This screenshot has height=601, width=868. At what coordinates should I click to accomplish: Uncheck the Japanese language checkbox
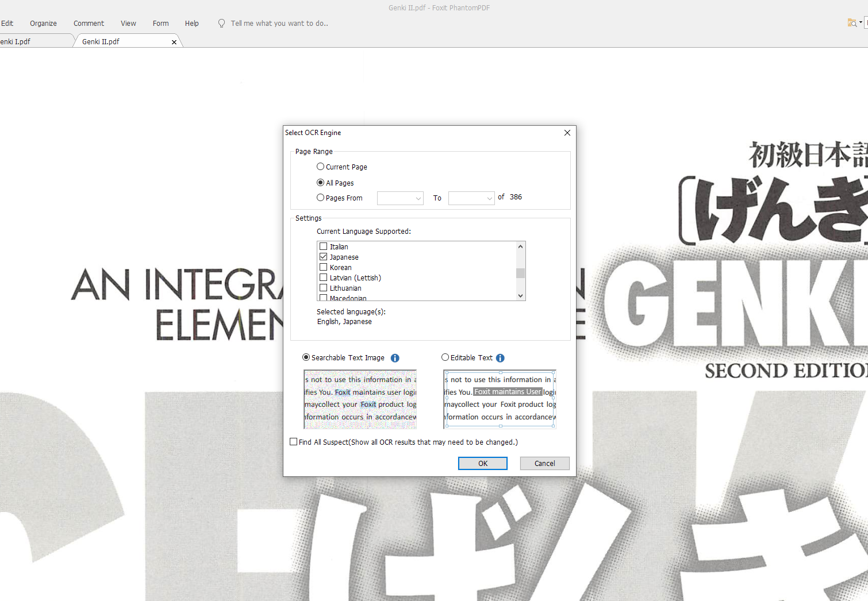point(324,257)
